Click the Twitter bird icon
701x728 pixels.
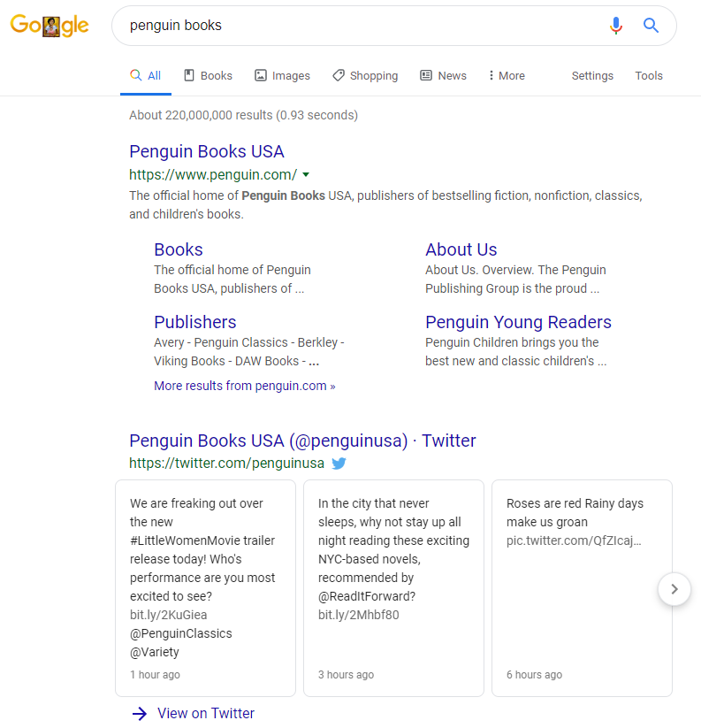[x=339, y=463]
